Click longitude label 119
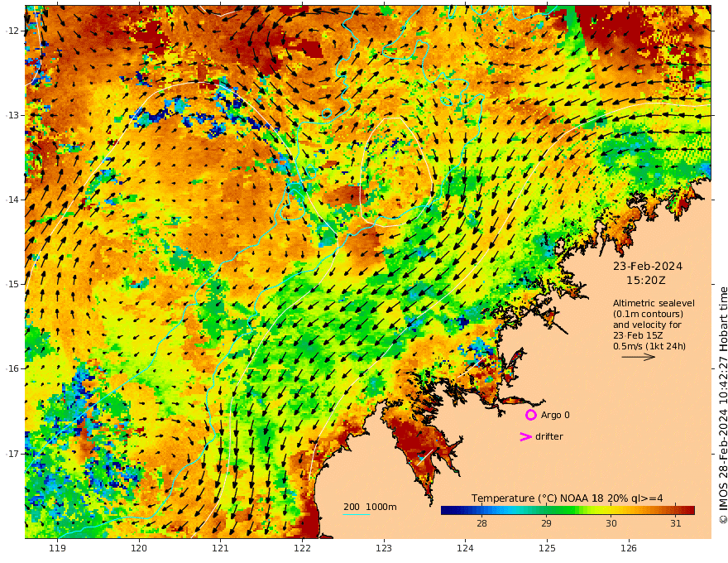The height and width of the screenshot is (563, 728). tap(57, 548)
